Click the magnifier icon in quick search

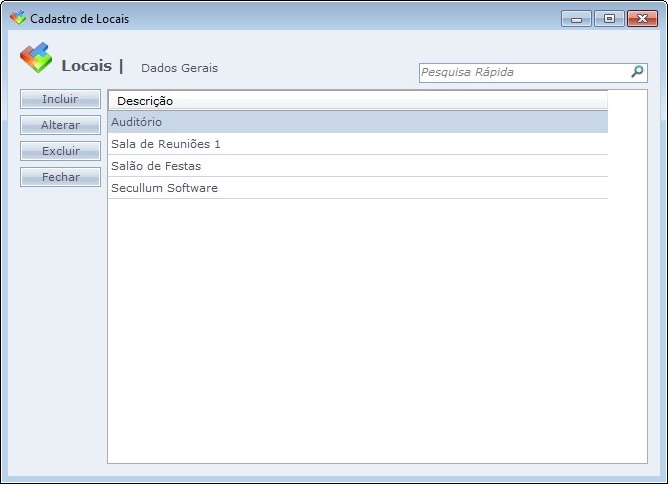[637, 72]
